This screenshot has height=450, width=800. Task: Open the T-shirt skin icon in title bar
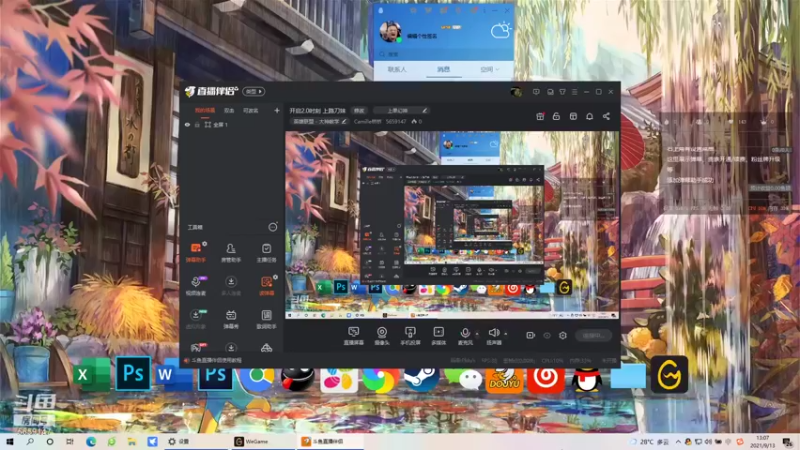pyautogui.click(x=562, y=92)
